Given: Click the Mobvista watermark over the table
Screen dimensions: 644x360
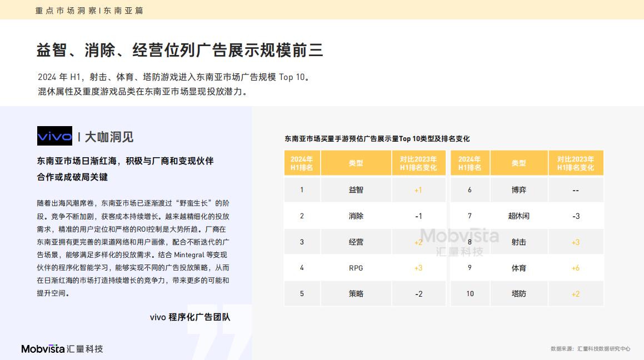Looking at the screenshot, I should pos(459,241).
